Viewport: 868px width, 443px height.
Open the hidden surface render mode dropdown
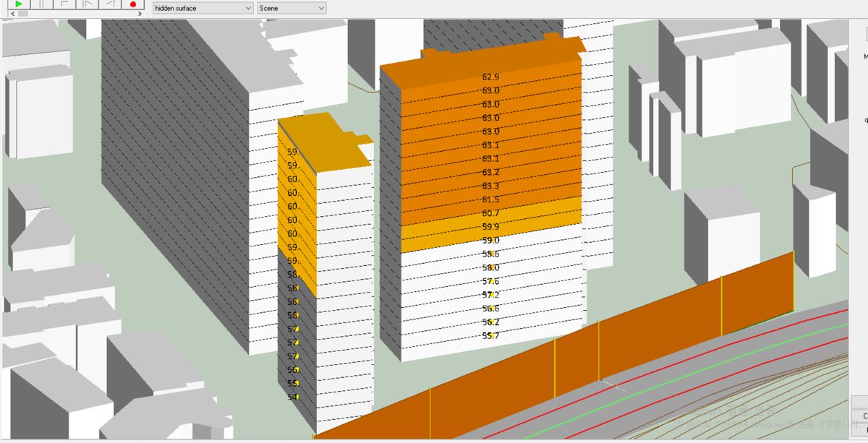pos(203,8)
